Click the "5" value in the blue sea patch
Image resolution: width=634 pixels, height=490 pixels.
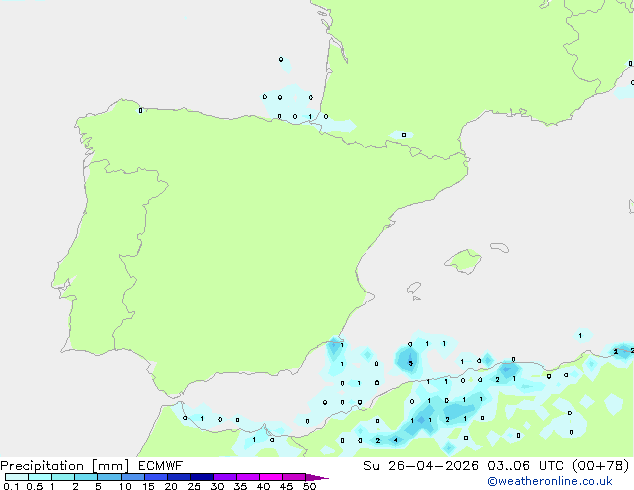(410, 363)
